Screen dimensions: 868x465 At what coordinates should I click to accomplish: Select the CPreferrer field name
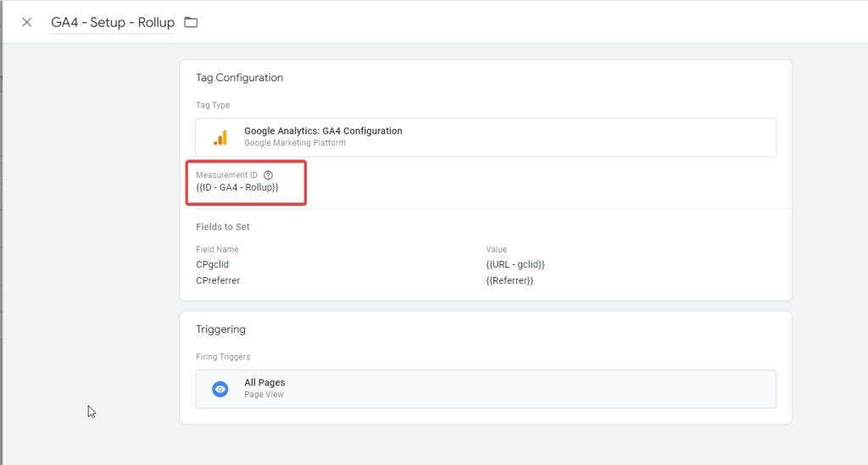[x=218, y=280]
